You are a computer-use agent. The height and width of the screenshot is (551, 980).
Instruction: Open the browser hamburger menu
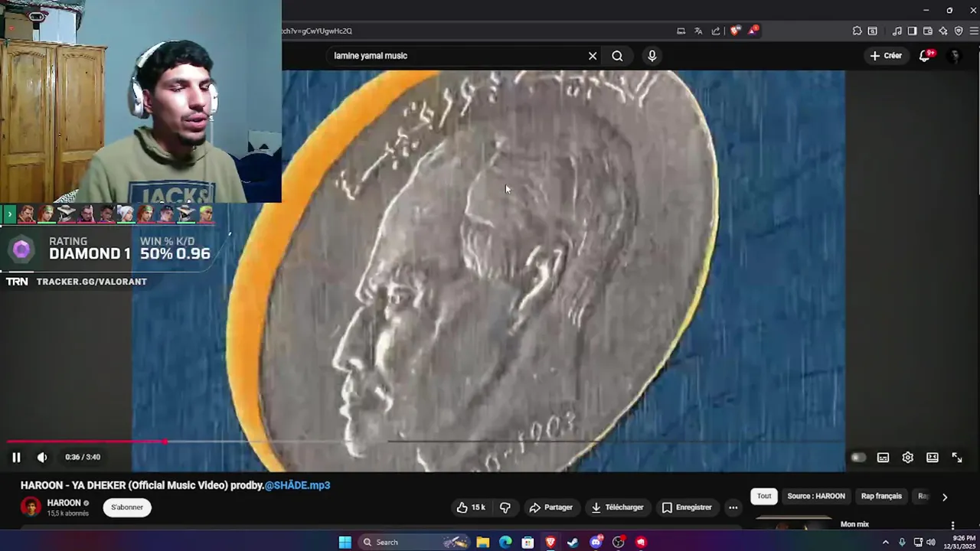coord(974,31)
